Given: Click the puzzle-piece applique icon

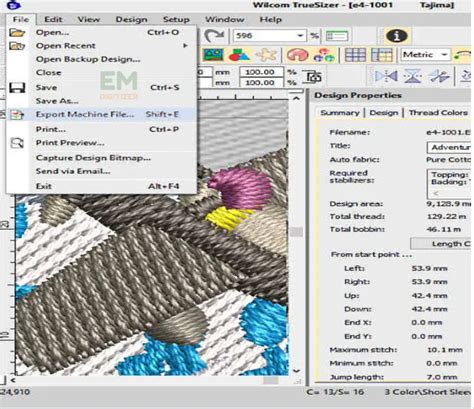Looking at the screenshot, I should point(266,55).
